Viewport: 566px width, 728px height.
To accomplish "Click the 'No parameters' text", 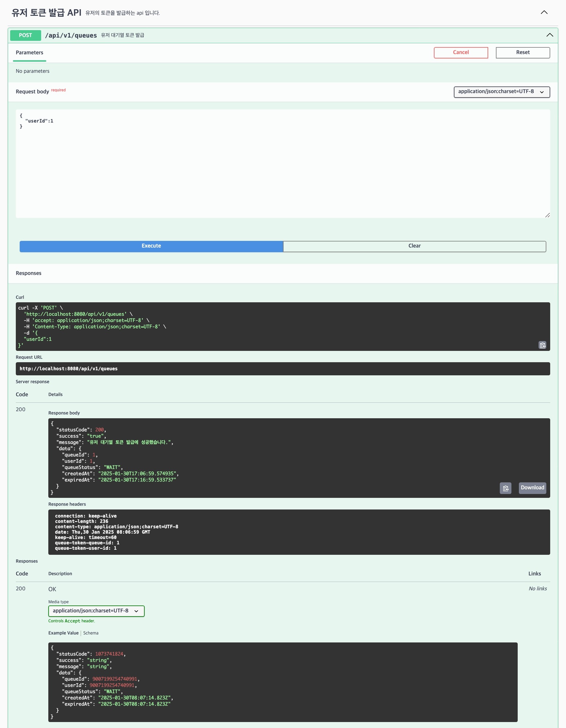I will point(32,71).
